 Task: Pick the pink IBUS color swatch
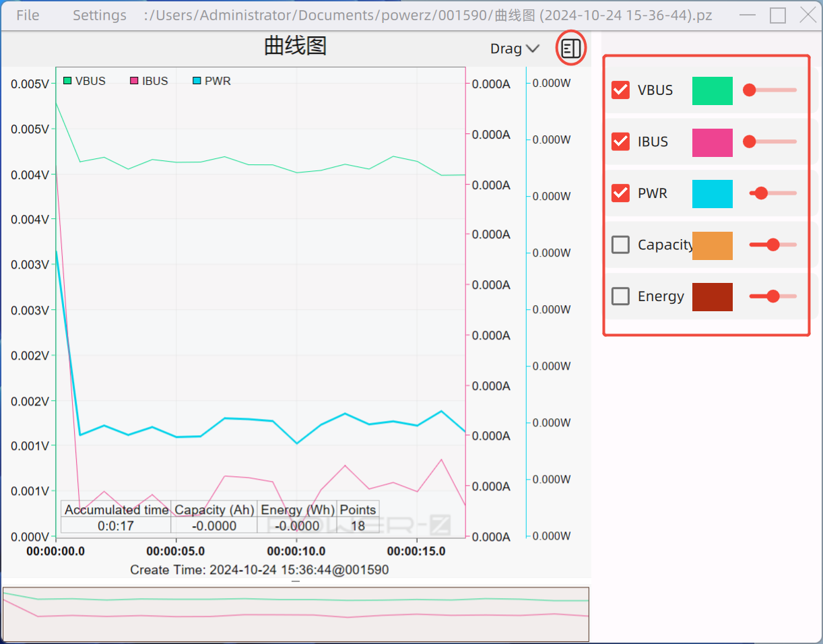pos(712,142)
